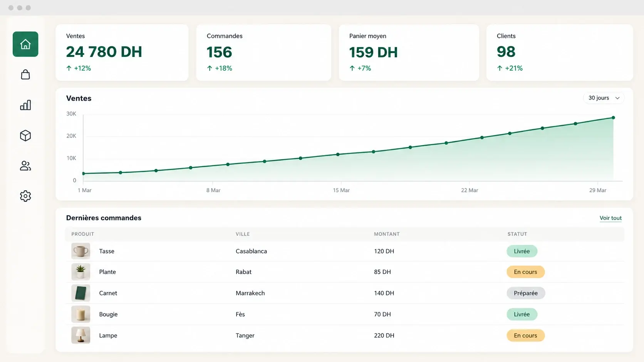Select the first data point on Ventes chart
644x362 pixels.
pos(84,173)
